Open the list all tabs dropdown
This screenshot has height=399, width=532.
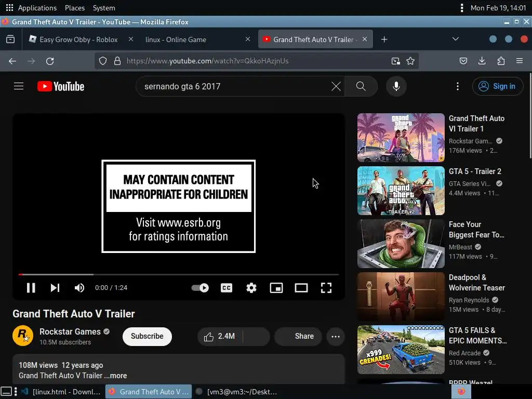pos(455,39)
